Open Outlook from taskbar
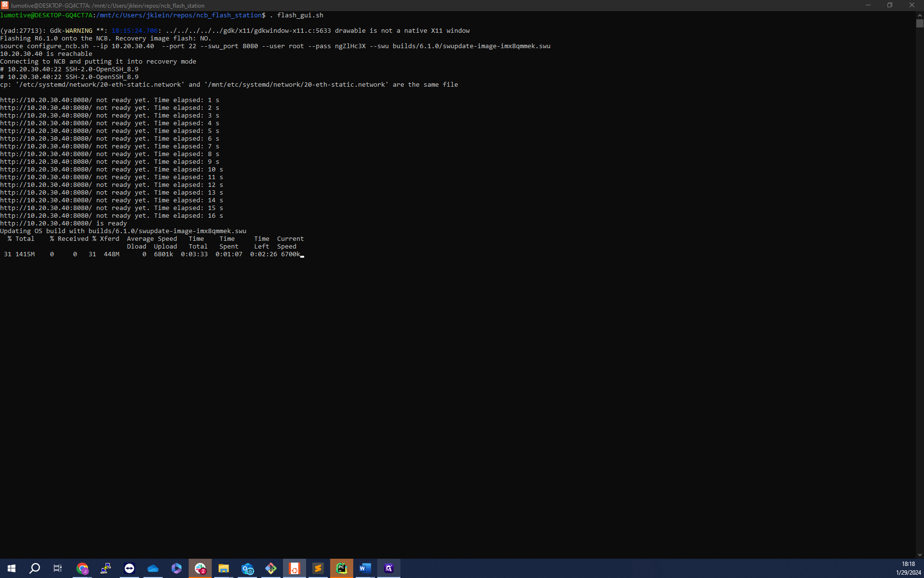 point(247,568)
